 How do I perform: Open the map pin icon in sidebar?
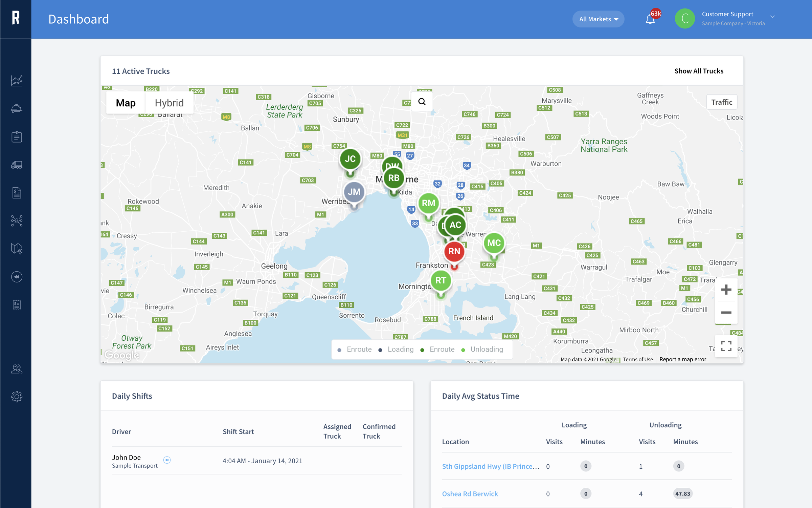(x=17, y=249)
